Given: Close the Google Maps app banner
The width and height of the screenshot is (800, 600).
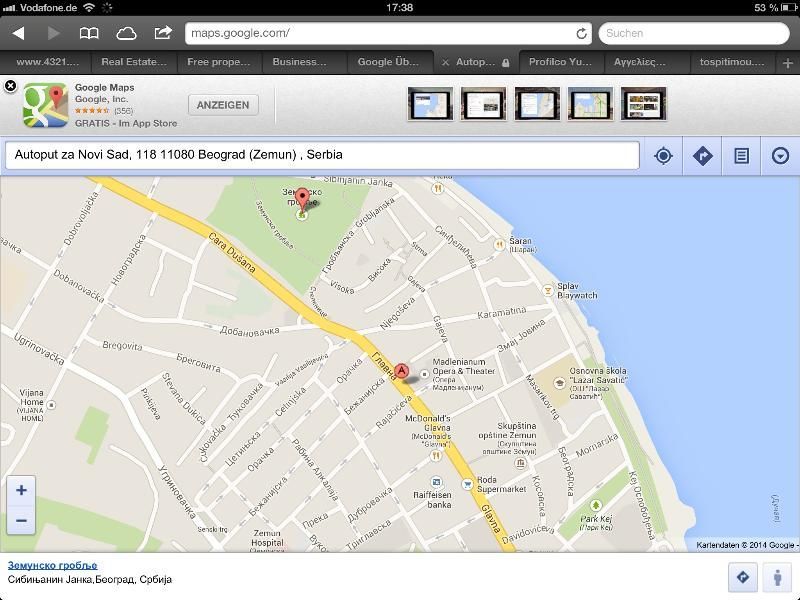Looking at the screenshot, I should coord(10,86).
